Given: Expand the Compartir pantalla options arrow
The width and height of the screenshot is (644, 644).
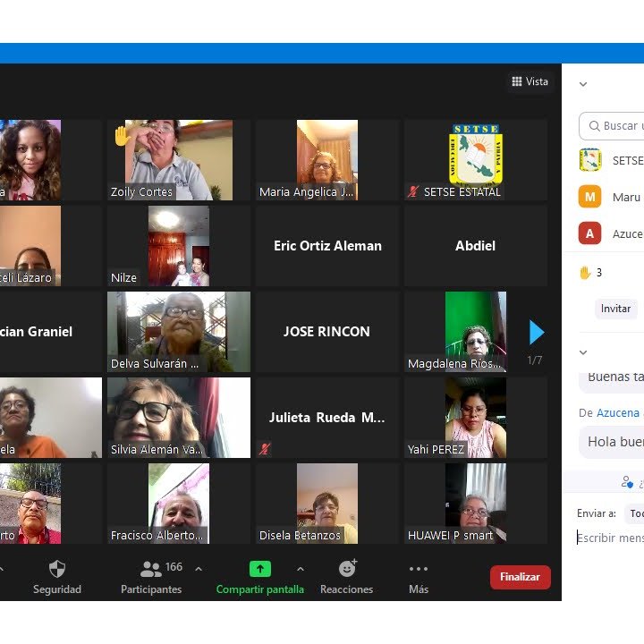Looking at the screenshot, I should point(300,569).
